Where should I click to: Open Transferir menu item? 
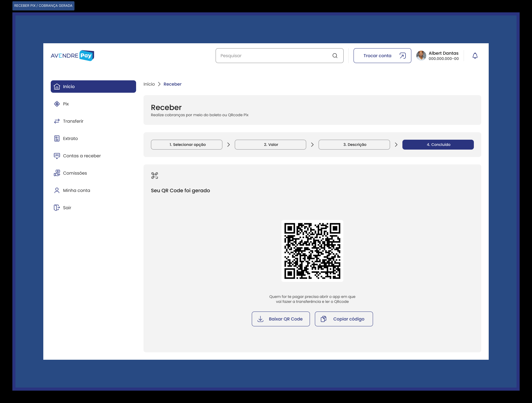coord(93,121)
